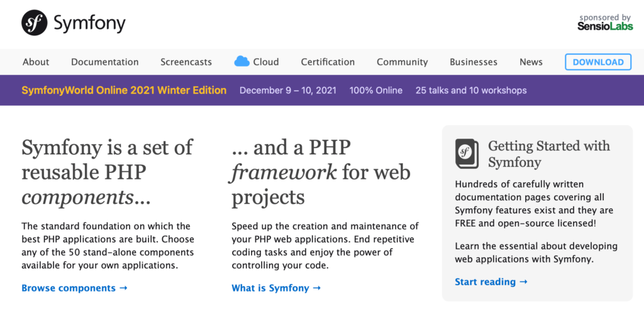Select Certification in the navigation bar

click(328, 62)
